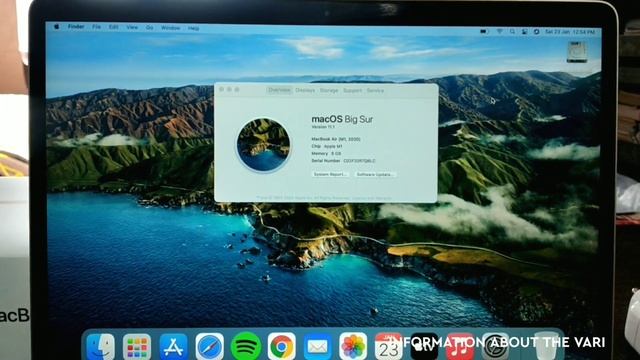Open the Window menu
Viewport: 640px width, 360px height.
171,28
